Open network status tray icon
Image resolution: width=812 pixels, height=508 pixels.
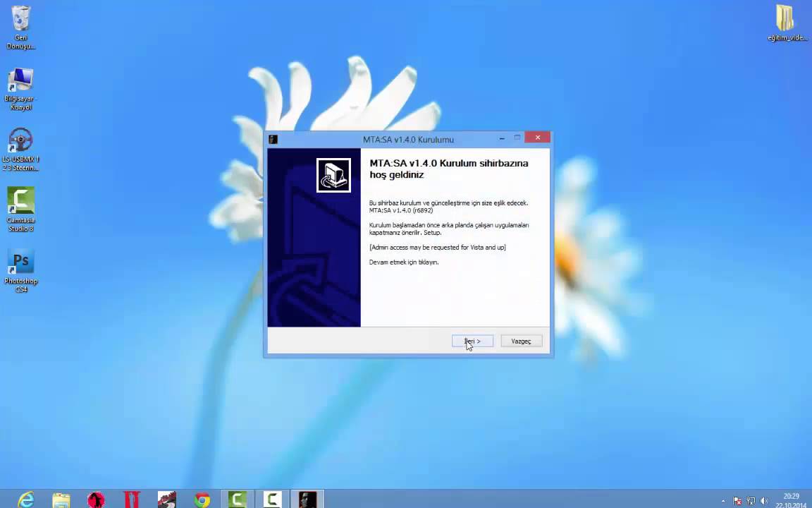point(751,501)
